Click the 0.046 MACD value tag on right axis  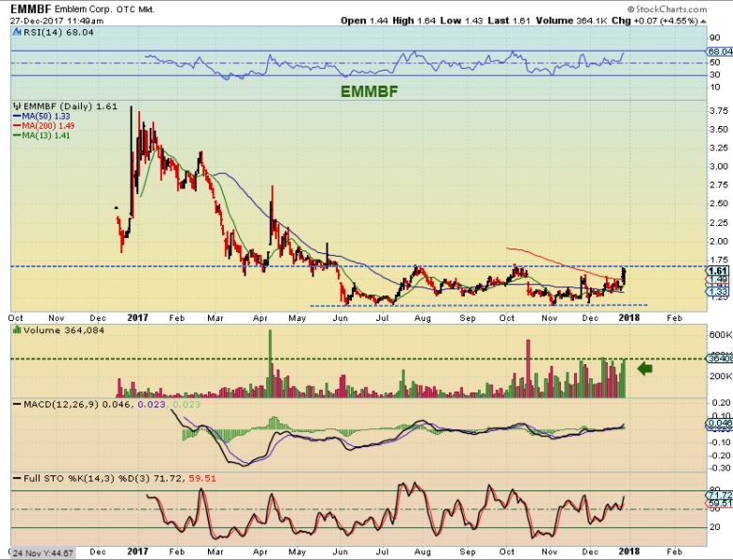pos(720,424)
